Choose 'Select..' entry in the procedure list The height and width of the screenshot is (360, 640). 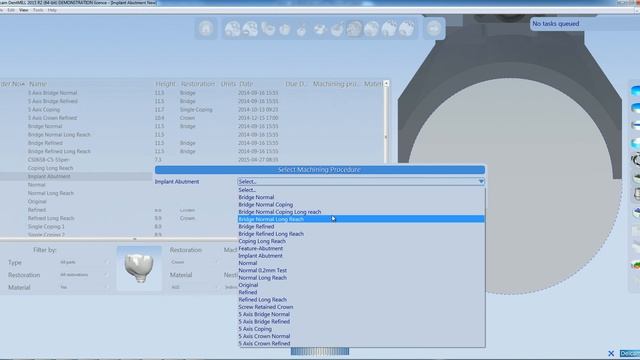tap(361, 190)
